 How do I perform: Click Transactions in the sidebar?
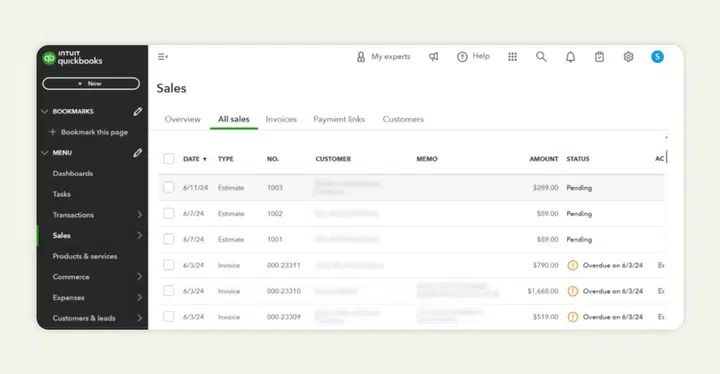(x=73, y=215)
